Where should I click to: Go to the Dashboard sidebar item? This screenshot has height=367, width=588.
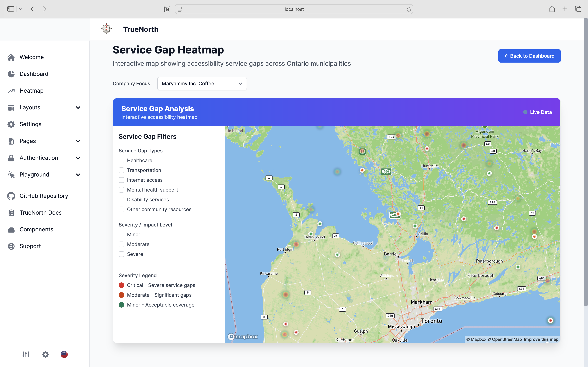coord(34,74)
